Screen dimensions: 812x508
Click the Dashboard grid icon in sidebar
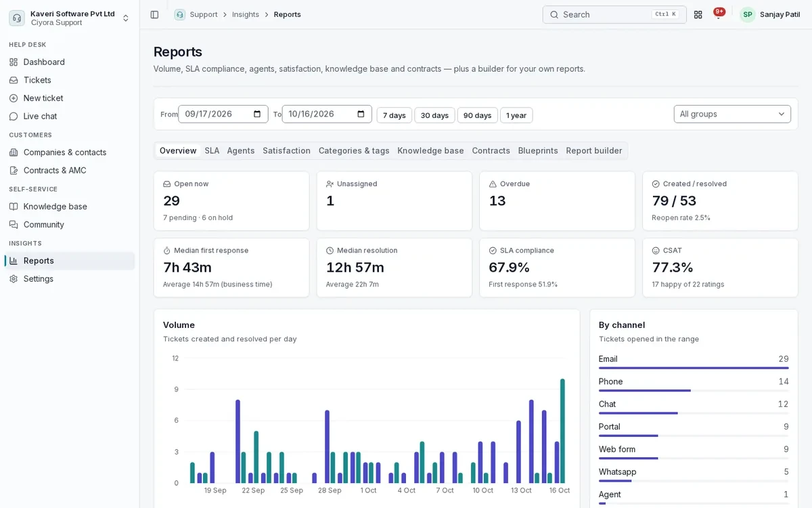point(14,62)
